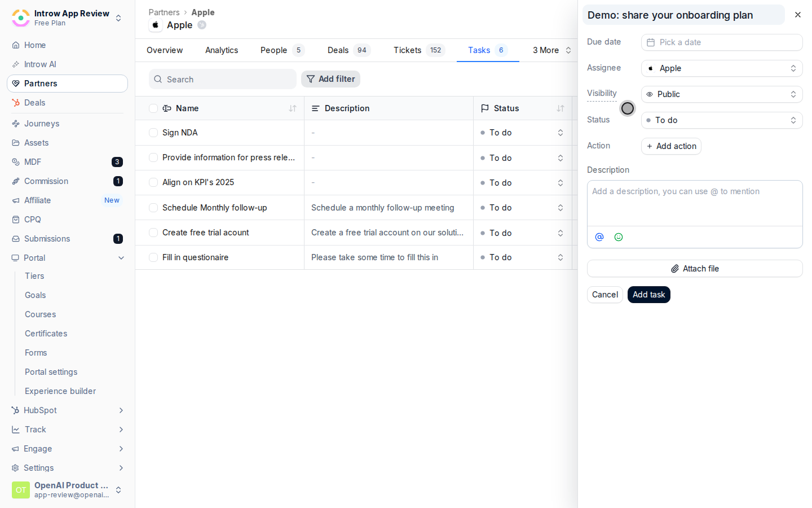812x508 pixels.
Task: Sort by Status column arrows
Action: tap(561, 108)
